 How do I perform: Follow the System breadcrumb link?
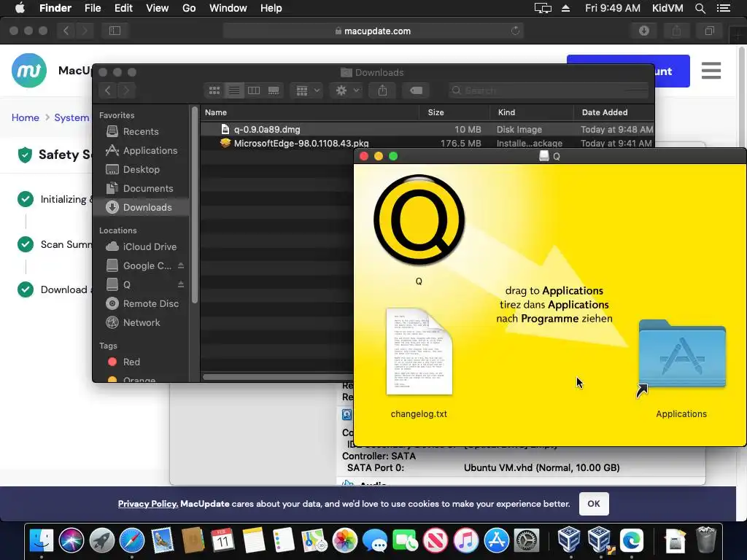click(71, 117)
